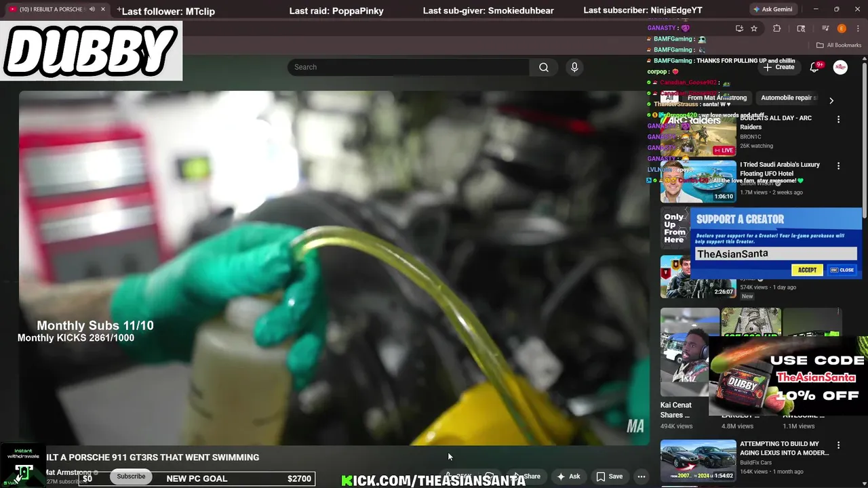Viewport: 868px width, 488px height.
Task: Bookmark this page with star icon
Action: [754, 28]
